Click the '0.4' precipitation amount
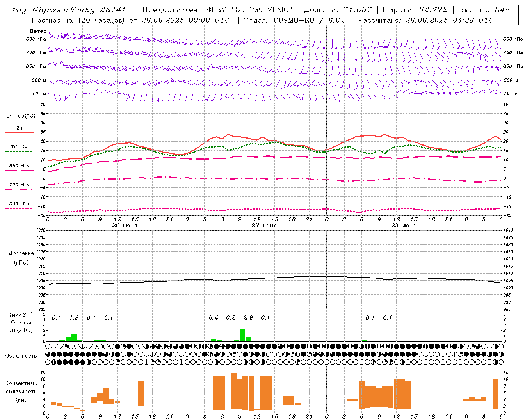The image size is (525, 420). pos(213,317)
